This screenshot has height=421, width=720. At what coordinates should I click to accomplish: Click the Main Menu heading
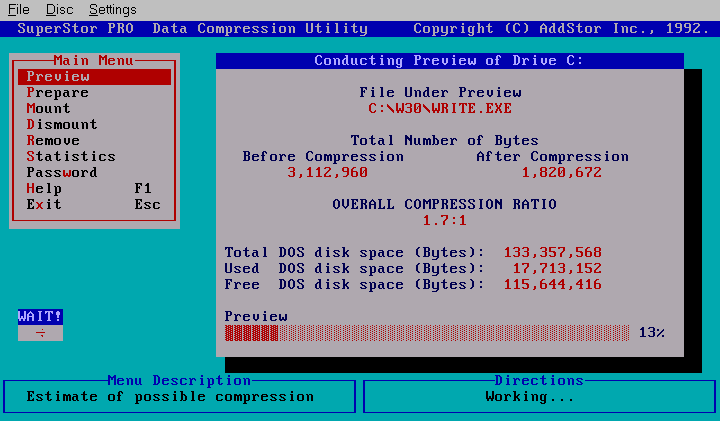[x=93, y=61]
